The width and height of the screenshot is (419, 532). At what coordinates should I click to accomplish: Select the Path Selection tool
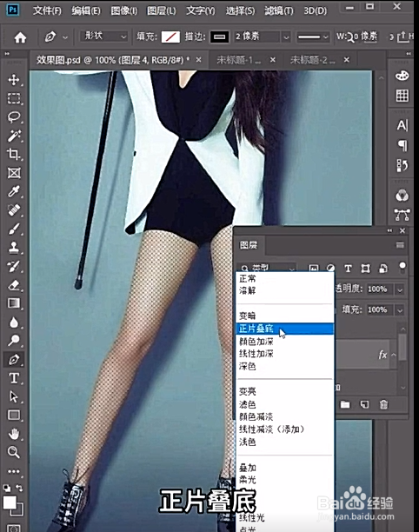click(14, 396)
